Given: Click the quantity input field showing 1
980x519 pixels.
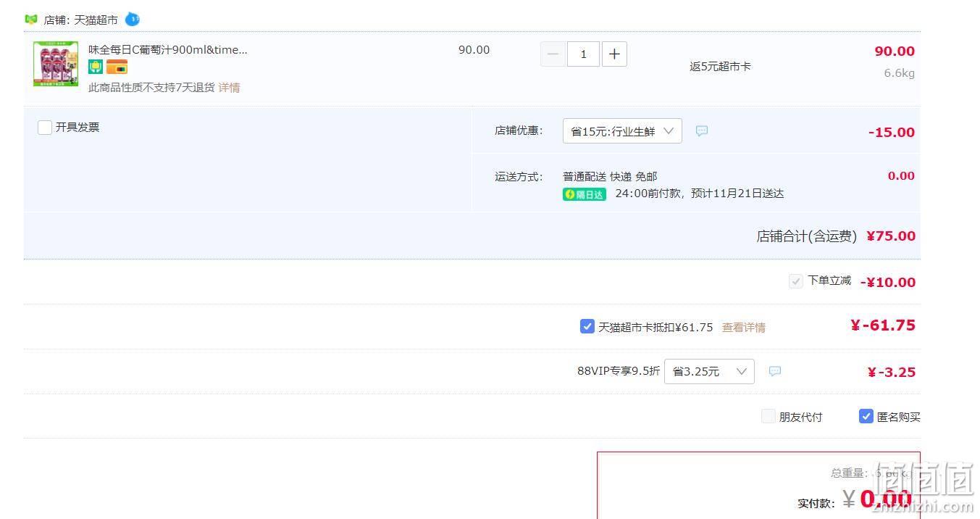Looking at the screenshot, I should tap(583, 54).
